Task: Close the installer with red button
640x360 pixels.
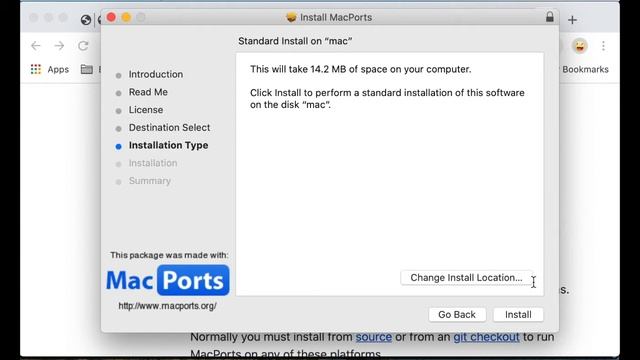Action: 111,17
